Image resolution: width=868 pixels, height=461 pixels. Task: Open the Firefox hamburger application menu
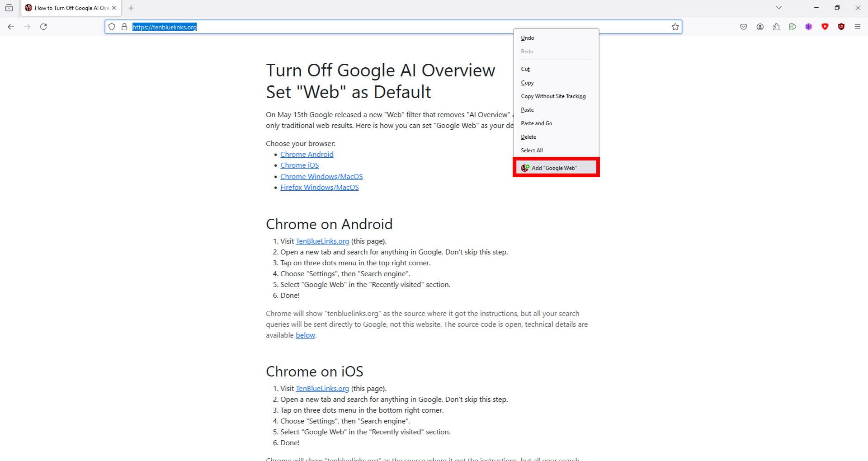(x=858, y=27)
